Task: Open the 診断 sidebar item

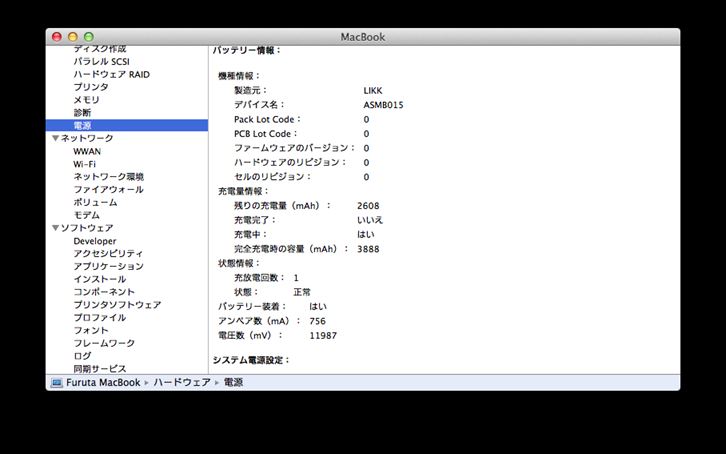Action: (82, 112)
